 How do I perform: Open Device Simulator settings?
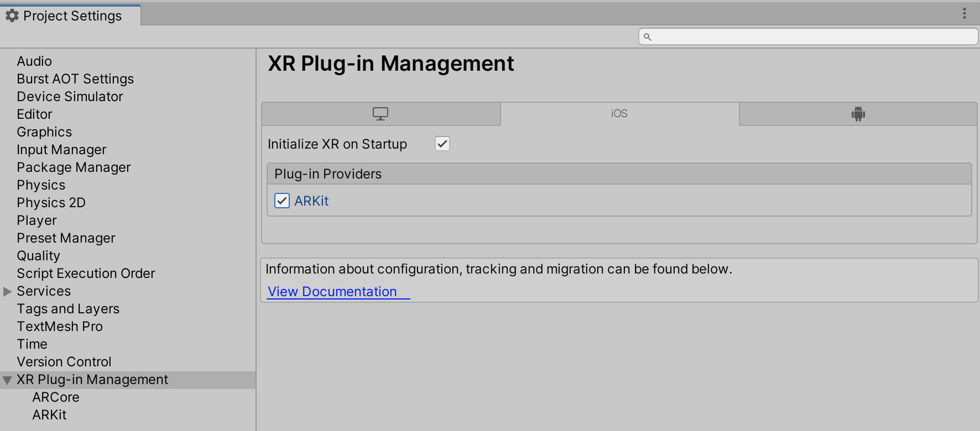[x=70, y=97]
